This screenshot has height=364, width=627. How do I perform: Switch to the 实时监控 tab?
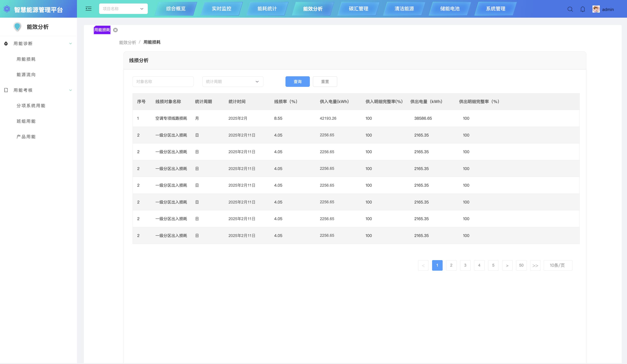coord(221,9)
